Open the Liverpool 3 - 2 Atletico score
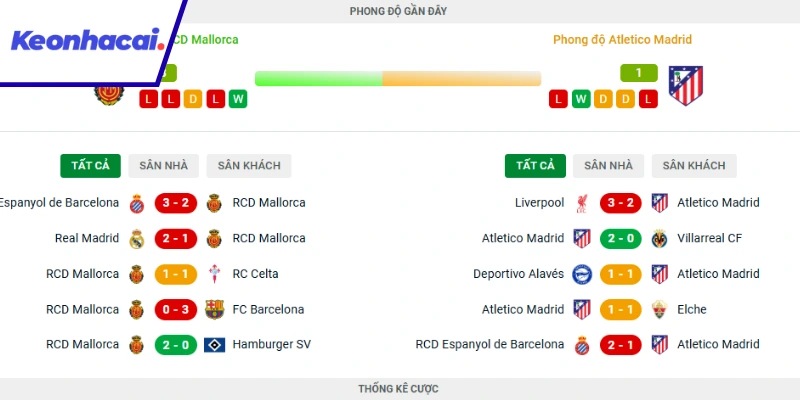Screen dimensions: 800x400 click(x=621, y=203)
